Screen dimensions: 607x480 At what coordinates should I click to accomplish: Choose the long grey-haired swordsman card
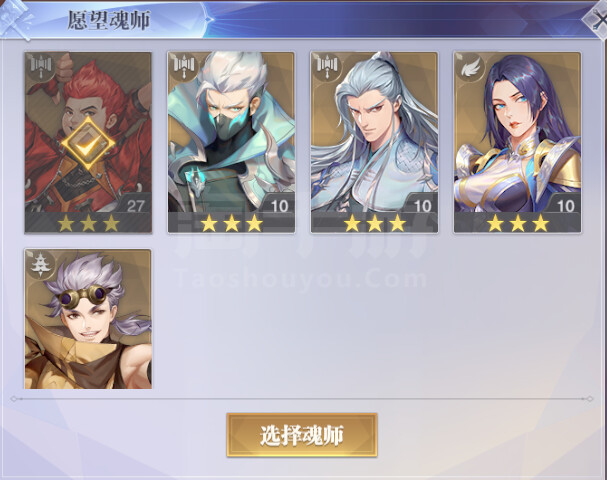pyautogui.click(x=374, y=142)
